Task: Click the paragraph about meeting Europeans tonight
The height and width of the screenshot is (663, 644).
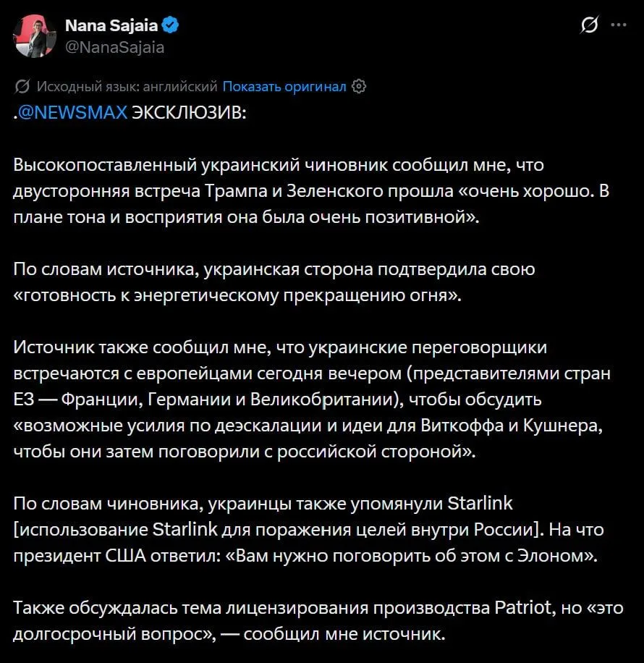Action: pyautogui.click(x=312, y=399)
